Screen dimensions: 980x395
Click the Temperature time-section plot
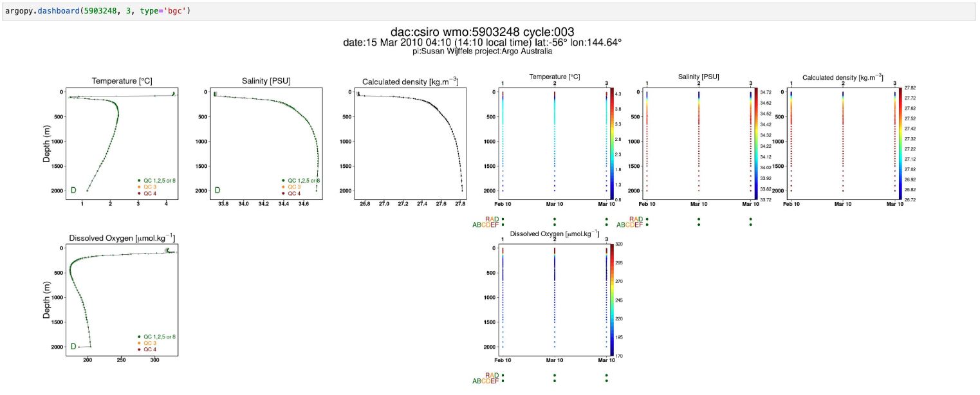click(x=554, y=143)
